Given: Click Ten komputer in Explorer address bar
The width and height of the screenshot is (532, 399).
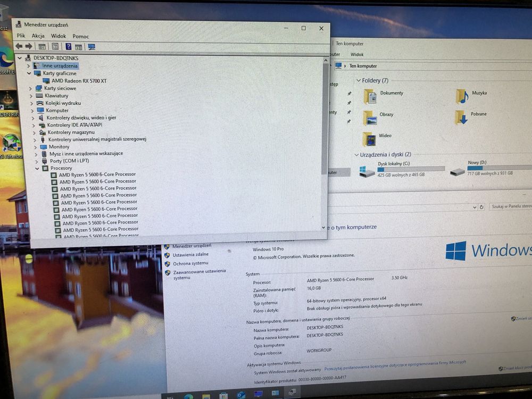Looking at the screenshot, I should click(363, 66).
